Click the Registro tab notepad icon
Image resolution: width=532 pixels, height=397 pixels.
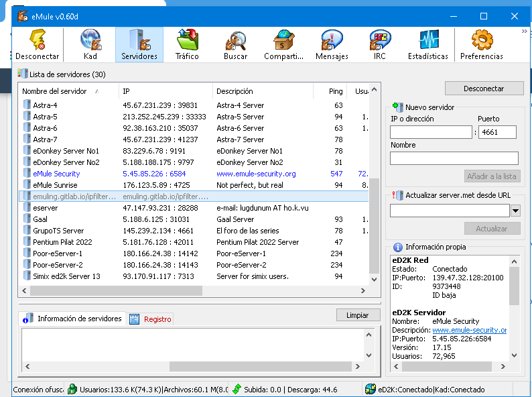135,319
